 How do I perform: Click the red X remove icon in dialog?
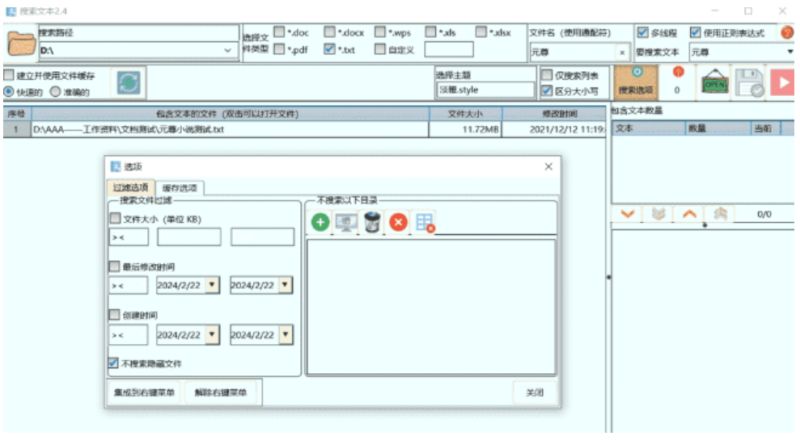tap(398, 222)
